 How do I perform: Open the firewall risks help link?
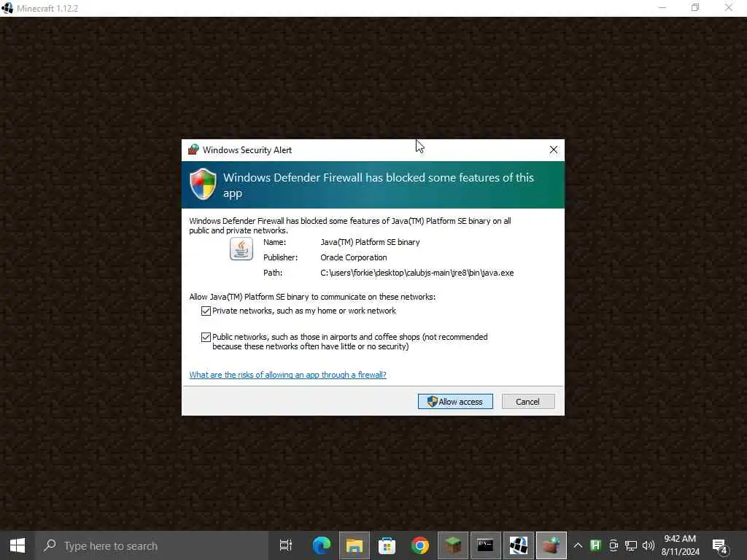[287, 375]
